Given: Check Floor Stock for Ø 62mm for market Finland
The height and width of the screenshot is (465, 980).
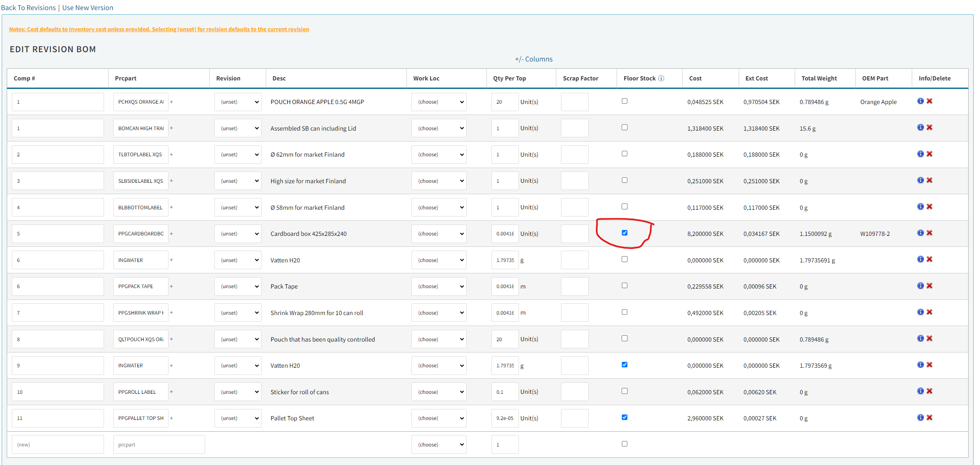Looking at the screenshot, I should click(625, 154).
